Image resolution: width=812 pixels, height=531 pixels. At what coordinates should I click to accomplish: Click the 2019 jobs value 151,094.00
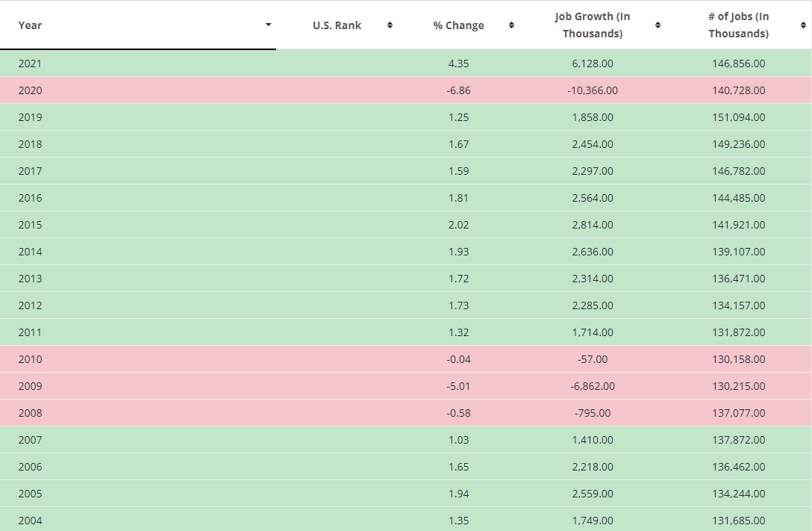[x=738, y=117]
